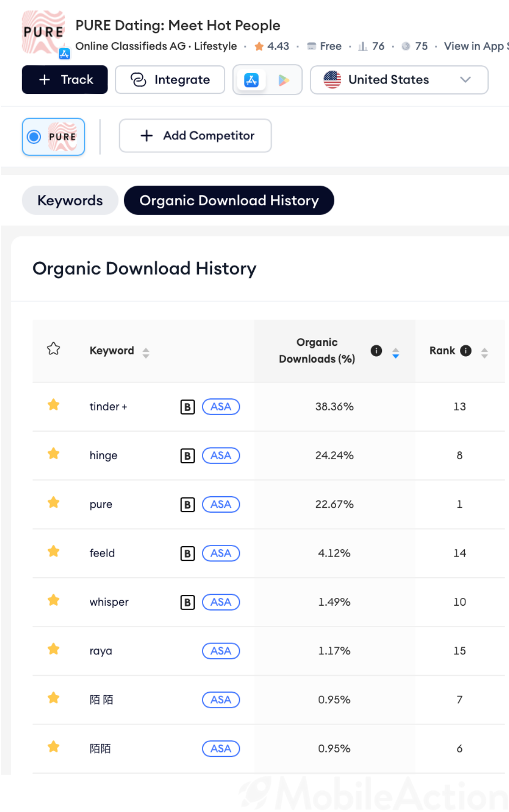Image resolution: width=509 pixels, height=812 pixels.
Task: Toggle favorite star for pure keyword
Action: (x=54, y=503)
